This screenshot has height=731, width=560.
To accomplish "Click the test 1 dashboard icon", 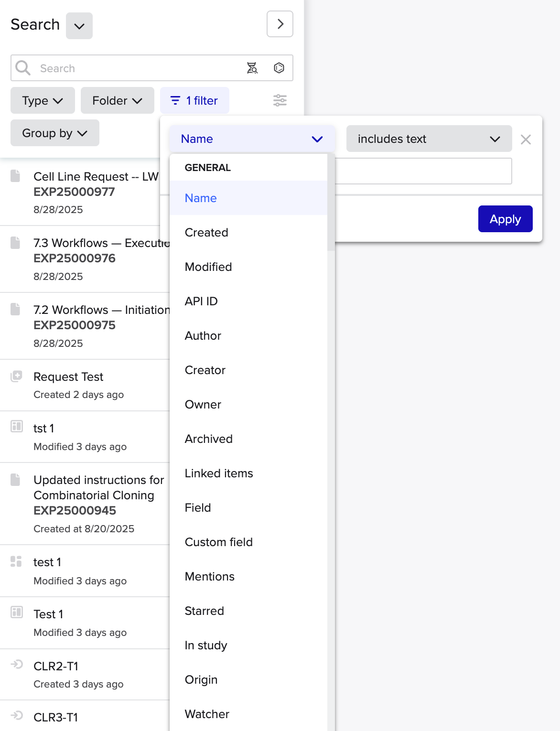I will (17, 561).
